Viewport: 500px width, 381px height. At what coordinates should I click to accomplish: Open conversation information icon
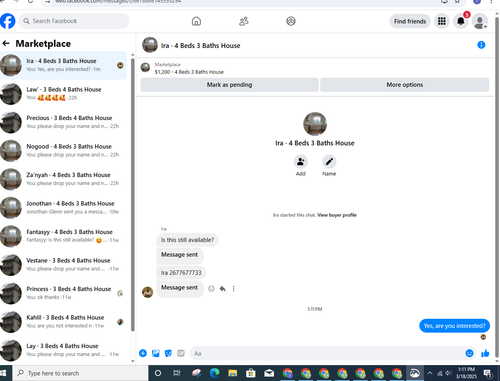[x=481, y=45]
